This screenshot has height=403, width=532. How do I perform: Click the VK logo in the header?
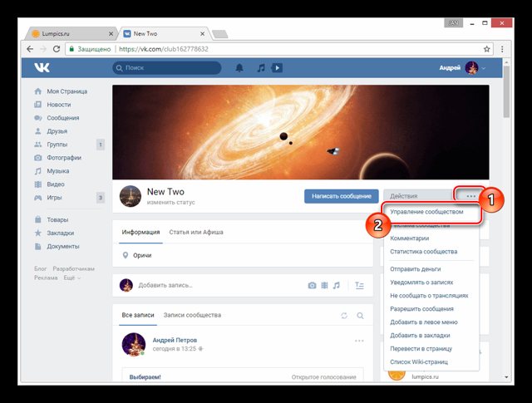(42, 68)
